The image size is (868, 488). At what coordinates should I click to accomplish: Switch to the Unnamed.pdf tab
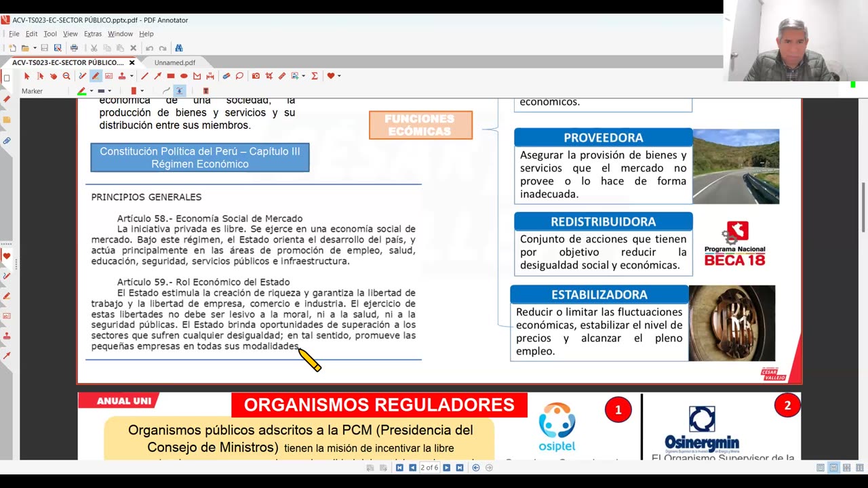(x=175, y=62)
